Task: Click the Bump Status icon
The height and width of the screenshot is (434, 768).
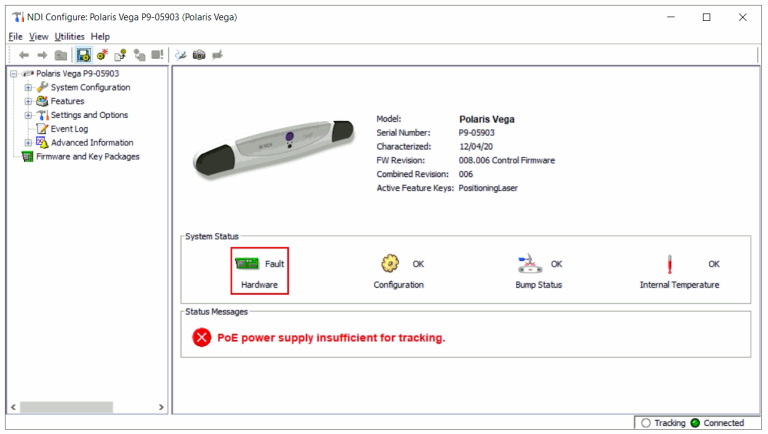Action: 529,264
